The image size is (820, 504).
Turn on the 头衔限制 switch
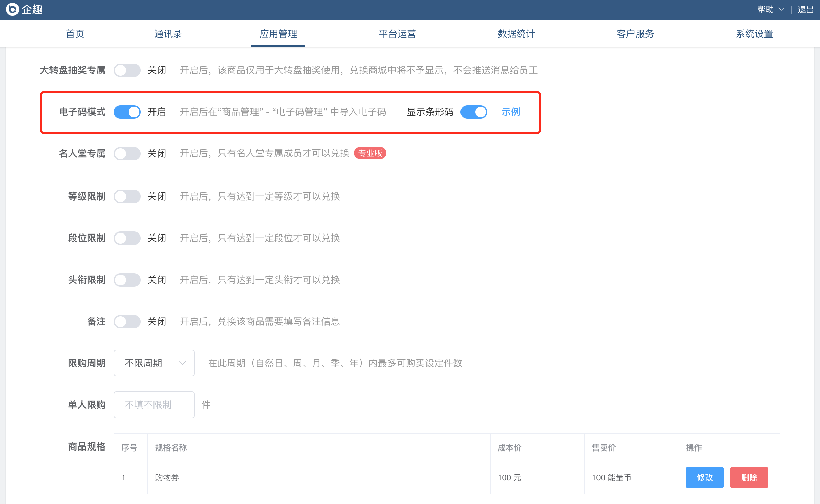127,280
